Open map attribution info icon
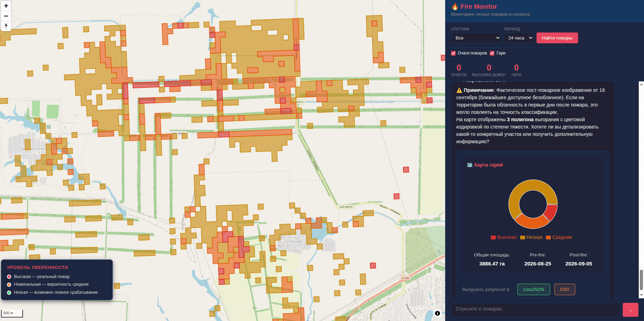644x321 pixels. tap(437, 313)
